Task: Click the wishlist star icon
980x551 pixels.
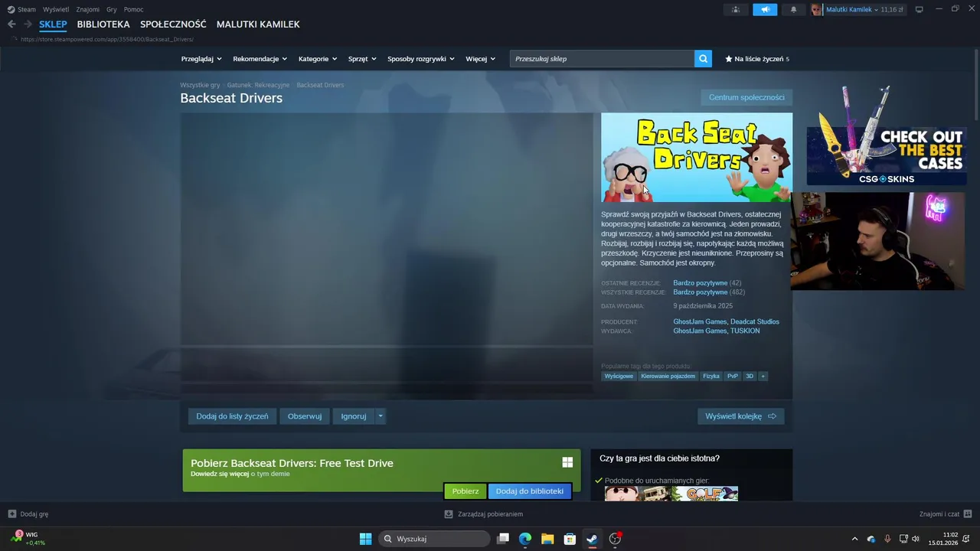Action: [729, 59]
